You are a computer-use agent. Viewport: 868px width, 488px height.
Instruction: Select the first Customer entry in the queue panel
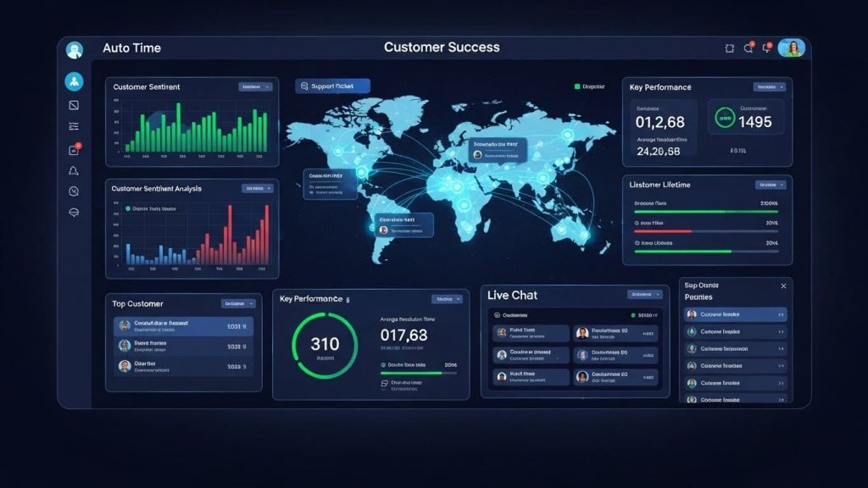click(734, 314)
